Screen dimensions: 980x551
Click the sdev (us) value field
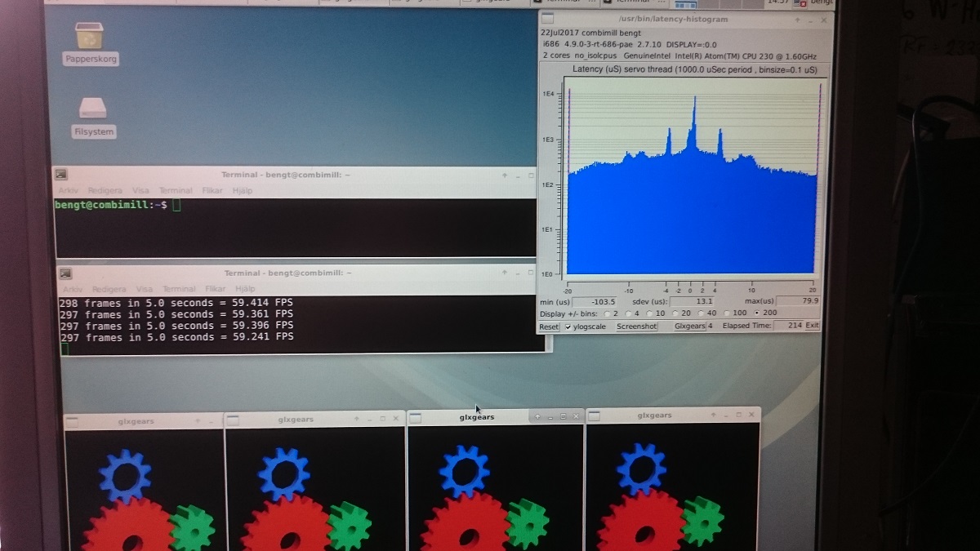(693, 301)
